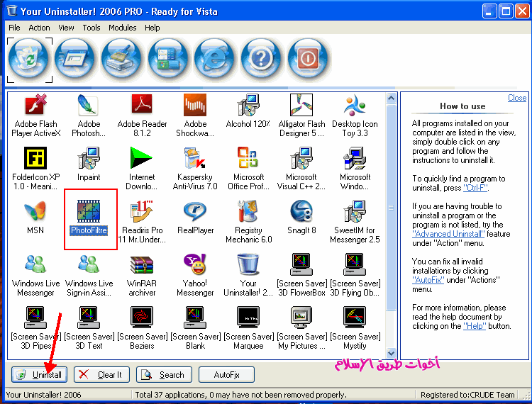This screenshot has width=532, height=404.
Task: Select 3D Pipes screen saver
Action: click(35, 328)
